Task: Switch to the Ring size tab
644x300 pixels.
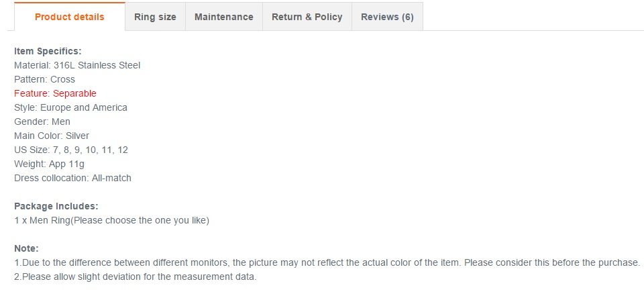Action: pyautogui.click(x=155, y=17)
